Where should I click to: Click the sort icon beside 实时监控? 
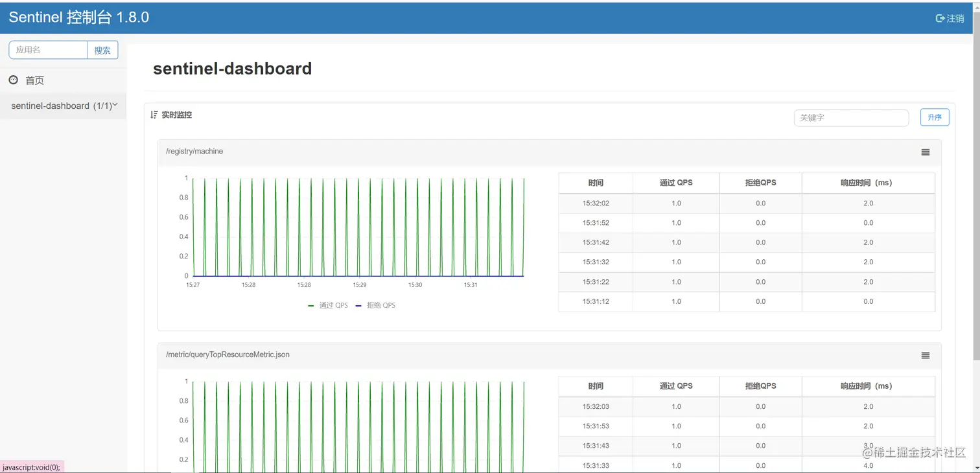[154, 115]
